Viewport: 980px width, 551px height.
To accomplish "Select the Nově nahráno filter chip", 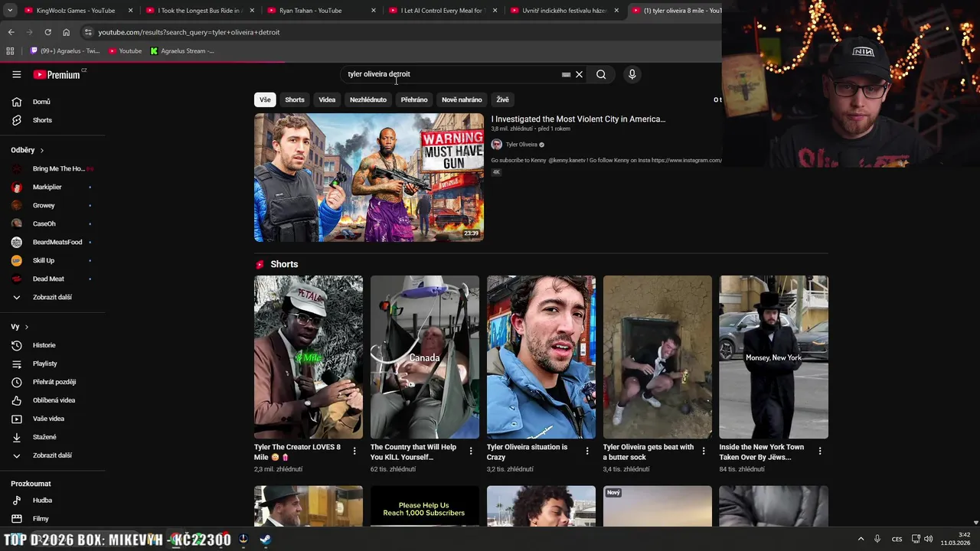I will (462, 99).
